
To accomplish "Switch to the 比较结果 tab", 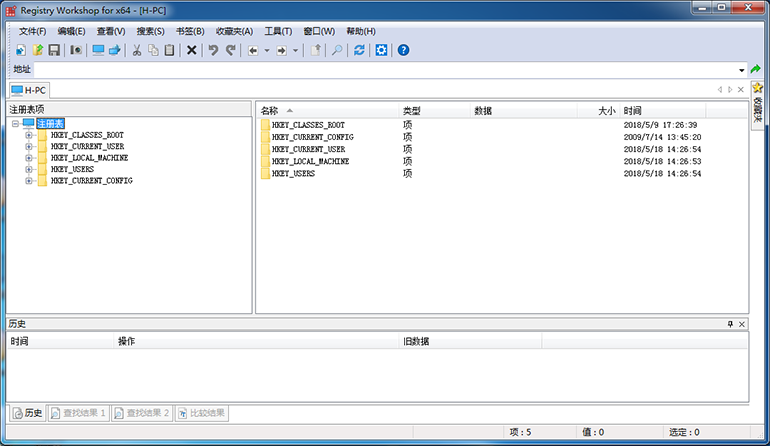I will 201,413.
